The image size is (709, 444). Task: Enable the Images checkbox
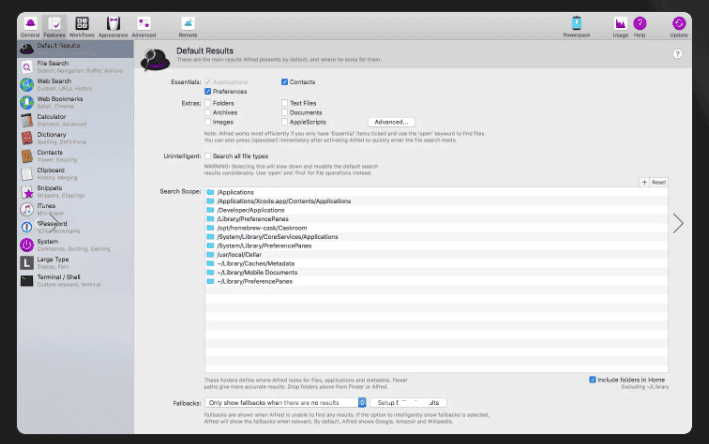tap(208, 122)
